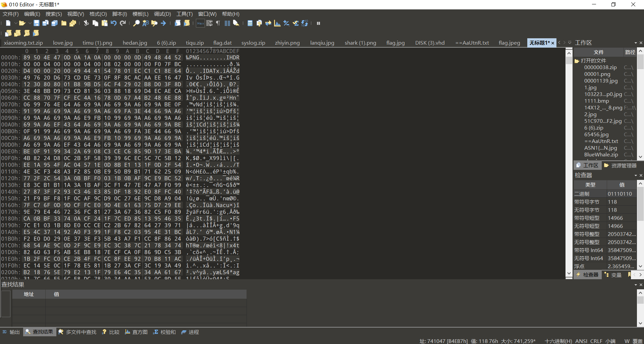Cut selection with the scissors icon
Screen dimensions: 644x344
tap(86, 23)
